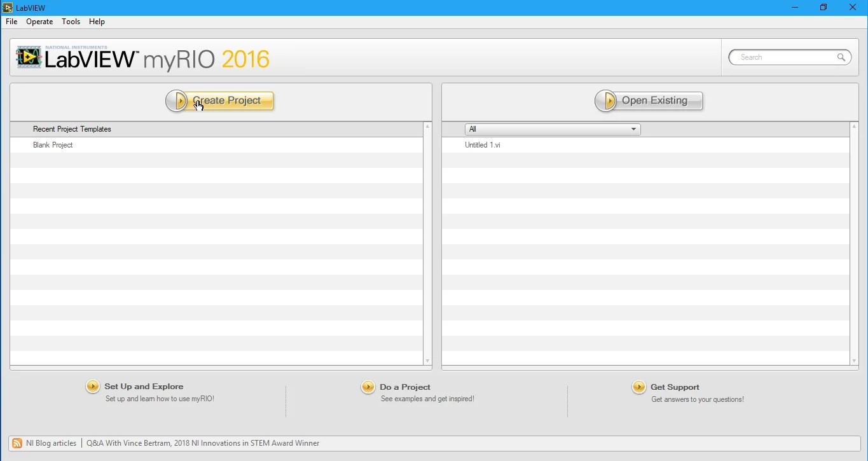Viewport: 868px width, 461px height.
Task: Click the LabVIEW myRIO 2016 logo
Action: pyautogui.click(x=143, y=58)
